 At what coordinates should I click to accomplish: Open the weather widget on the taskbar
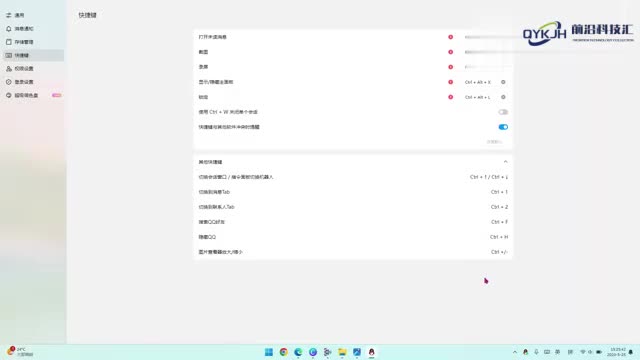(20, 352)
